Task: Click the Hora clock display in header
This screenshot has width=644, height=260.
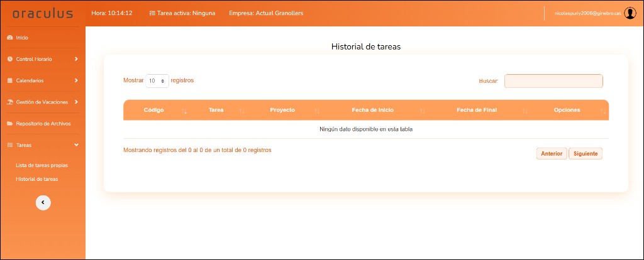Action: (x=112, y=13)
